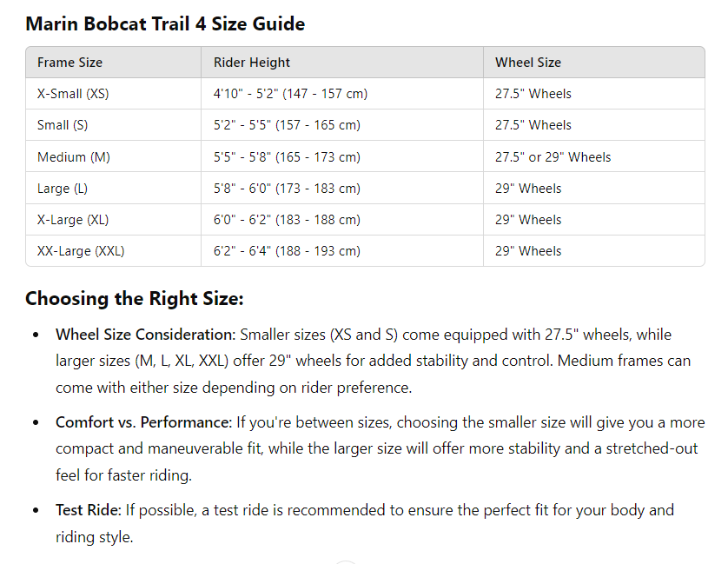Click the "Marin Bobcat Trail 4 Size Guide" heading
Viewport: 728px width, 564px height.
point(165,23)
